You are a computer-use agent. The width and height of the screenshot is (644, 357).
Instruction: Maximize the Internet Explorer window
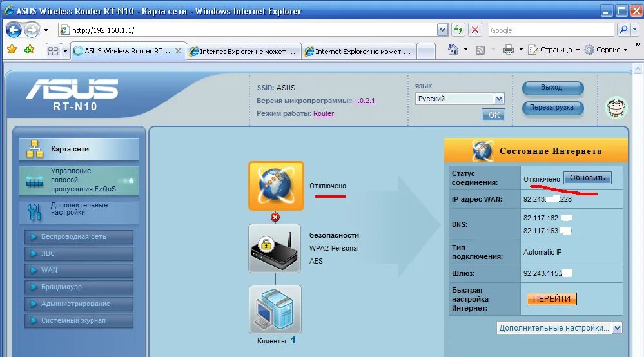tap(621, 10)
